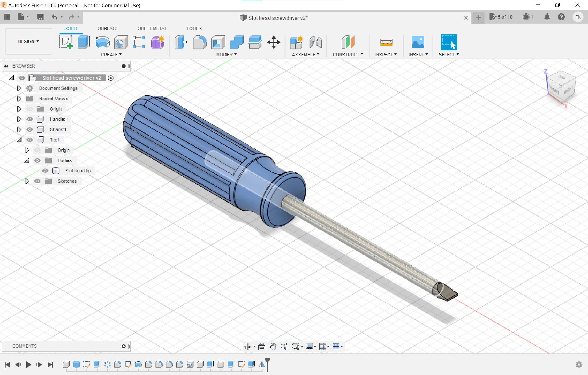Activate the Pan tool in the navigation bar
Image resolution: width=588 pixels, height=375 pixels.
pyautogui.click(x=273, y=347)
